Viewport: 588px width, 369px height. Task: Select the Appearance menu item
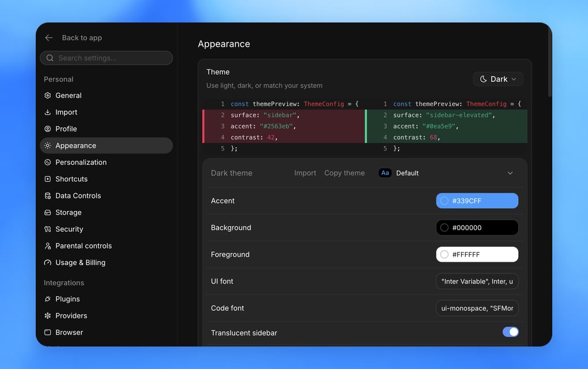coord(106,145)
